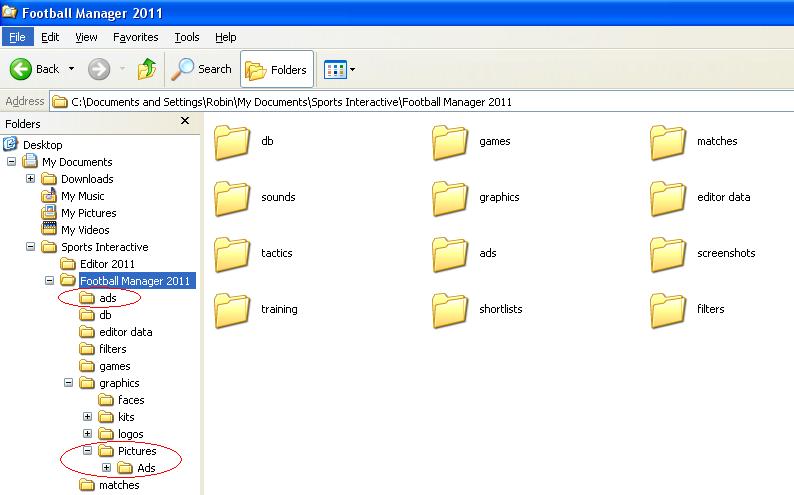Screen dimensions: 794x495
Task: Select faces folder in the tree
Action: (x=131, y=400)
